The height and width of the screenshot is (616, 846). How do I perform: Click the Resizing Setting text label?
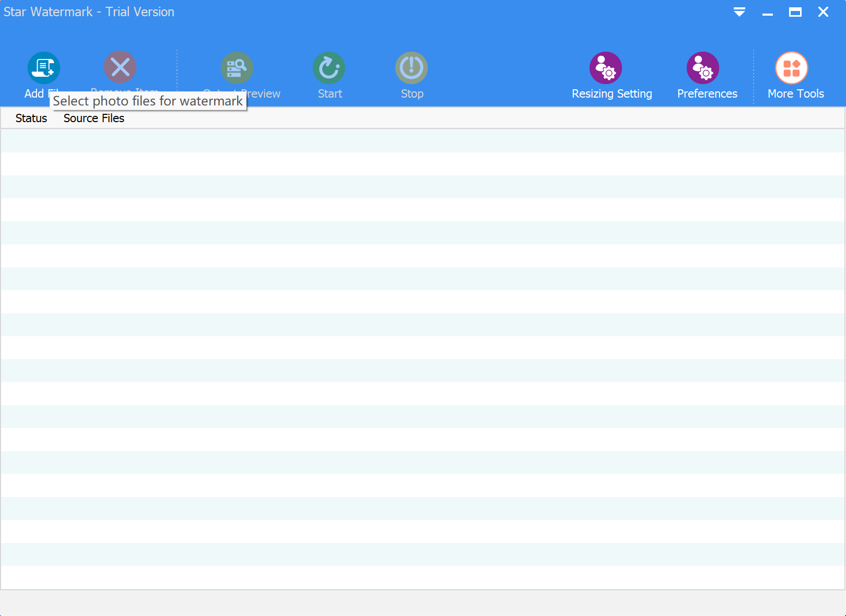click(x=612, y=93)
